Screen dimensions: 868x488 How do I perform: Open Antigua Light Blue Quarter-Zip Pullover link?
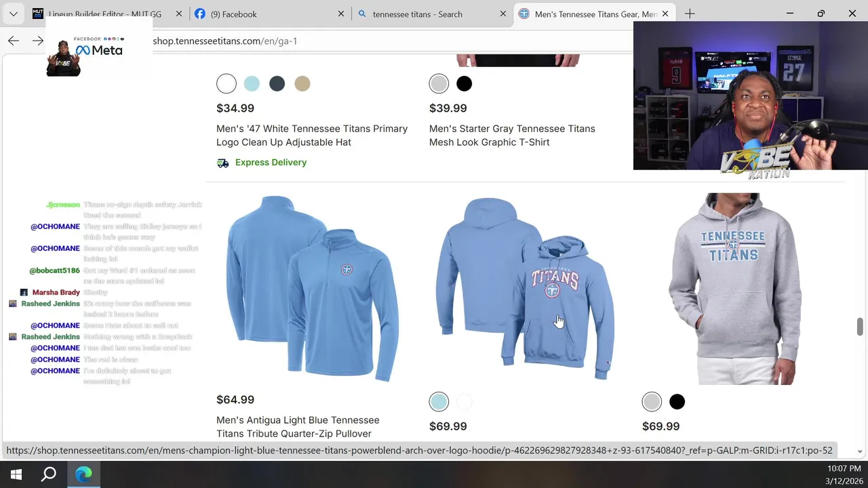[x=298, y=427]
